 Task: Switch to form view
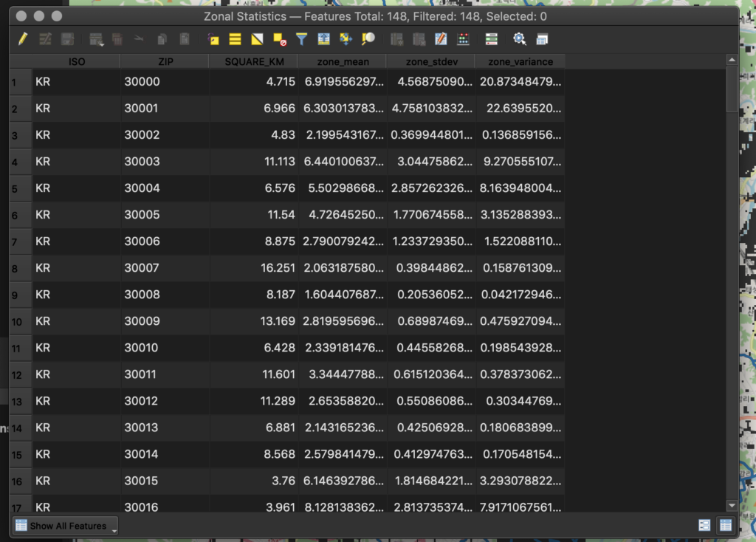[704, 525]
